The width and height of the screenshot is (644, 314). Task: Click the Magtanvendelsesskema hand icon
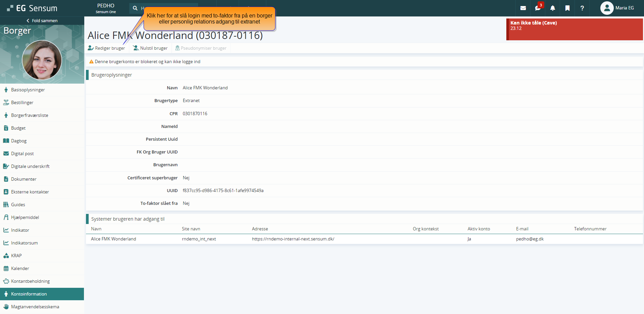tap(6, 307)
